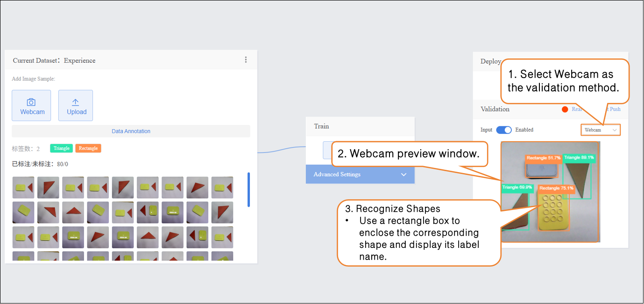Select the orange Rectangle label tag
This screenshot has height=304, width=644.
pyautogui.click(x=88, y=148)
